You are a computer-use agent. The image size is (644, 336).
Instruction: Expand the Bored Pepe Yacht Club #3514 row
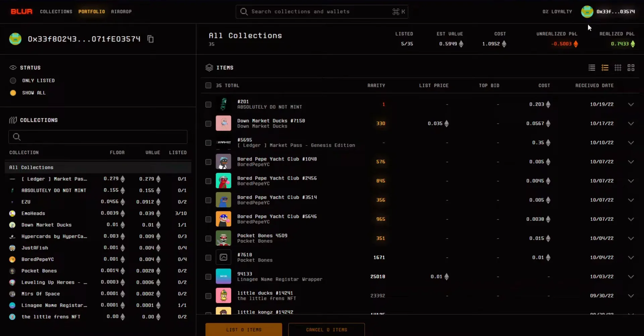631,200
